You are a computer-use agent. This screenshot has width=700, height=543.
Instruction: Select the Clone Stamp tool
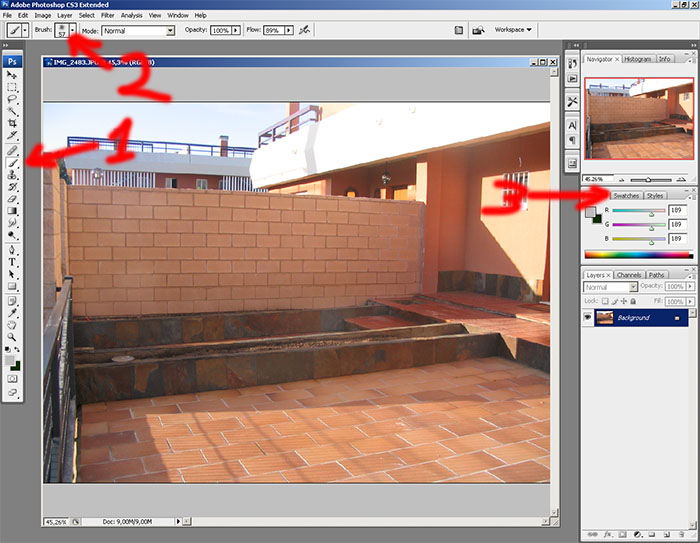click(12, 175)
